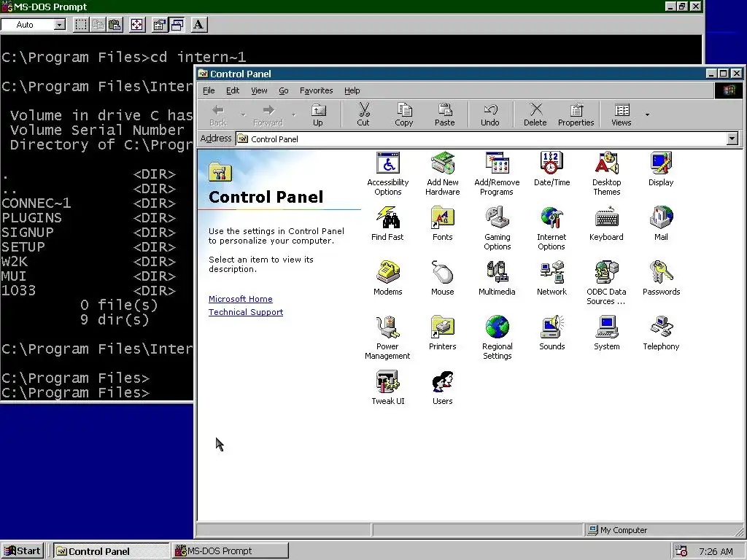747x560 pixels.
Task: Click MS-DOS Prompt Paste toolbar button
Action: (x=115, y=25)
